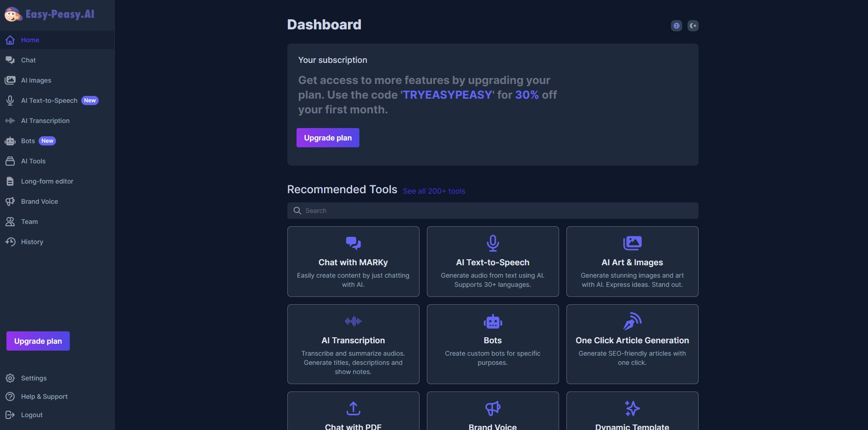The image size is (868, 430).
Task: Open the One Click Article Generation title
Action: tap(633, 341)
